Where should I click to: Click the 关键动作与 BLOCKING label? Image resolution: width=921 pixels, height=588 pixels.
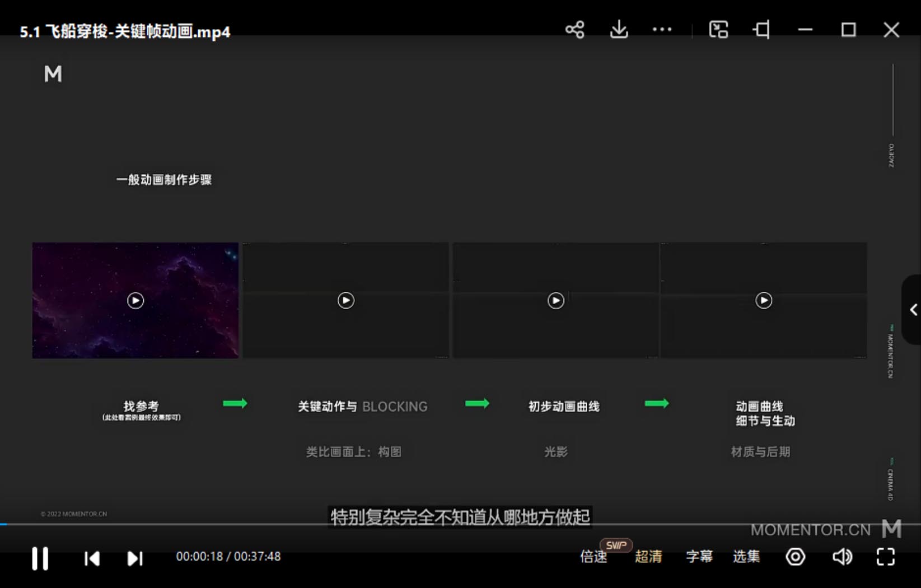pos(362,407)
